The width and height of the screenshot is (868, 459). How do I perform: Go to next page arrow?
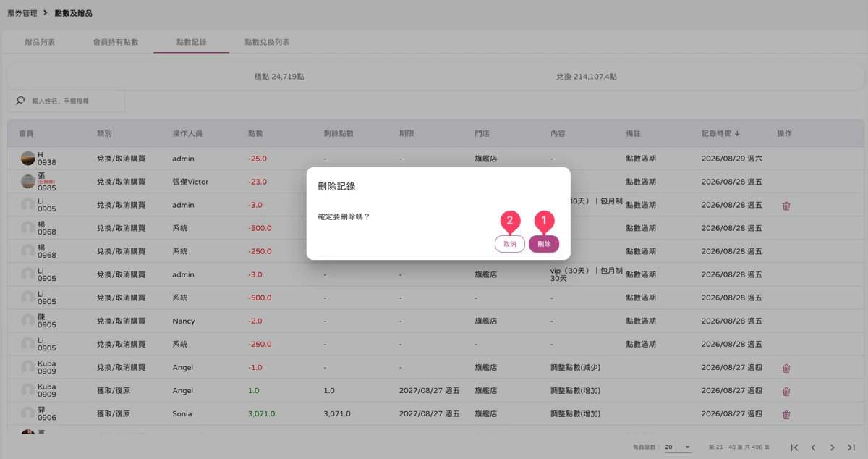point(833,447)
